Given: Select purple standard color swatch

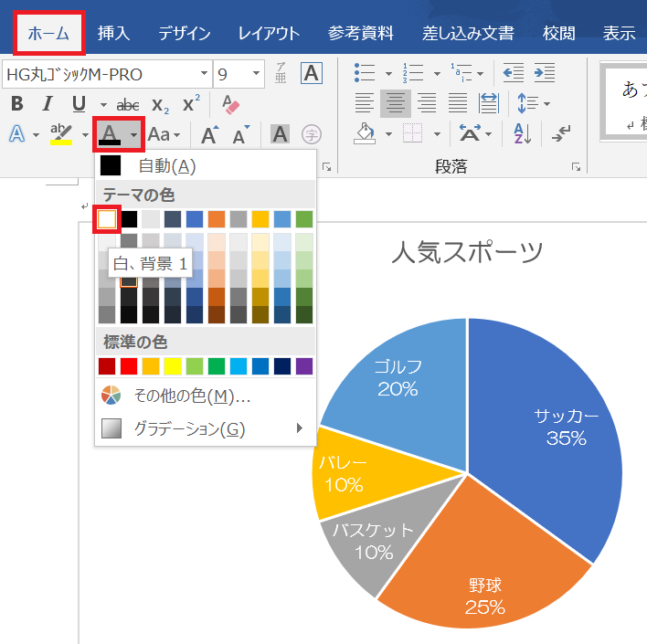Looking at the screenshot, I should (304, 366).
